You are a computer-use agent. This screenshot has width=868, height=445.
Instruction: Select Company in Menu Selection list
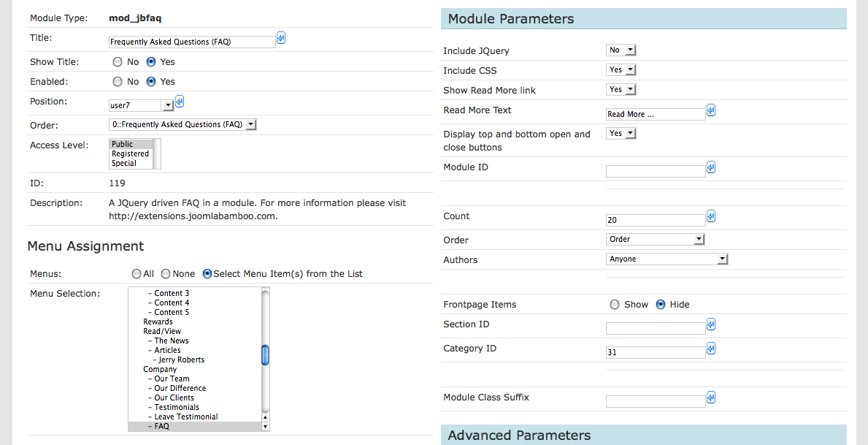[x=194, y=369]
